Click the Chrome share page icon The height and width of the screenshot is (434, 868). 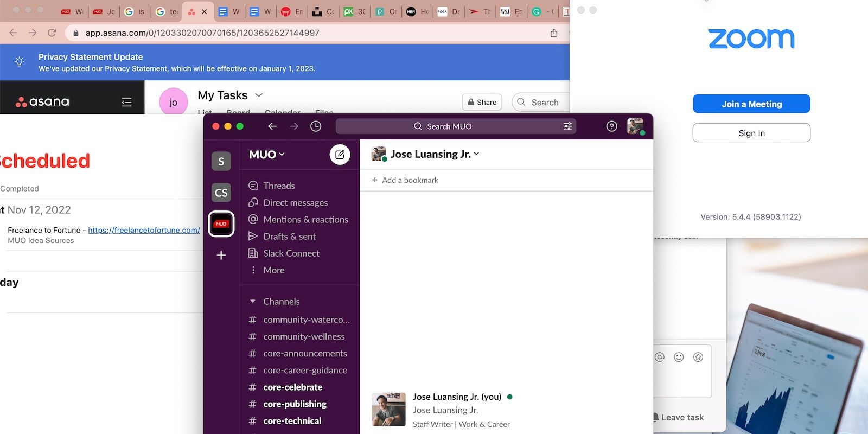(x=554, y=33)
